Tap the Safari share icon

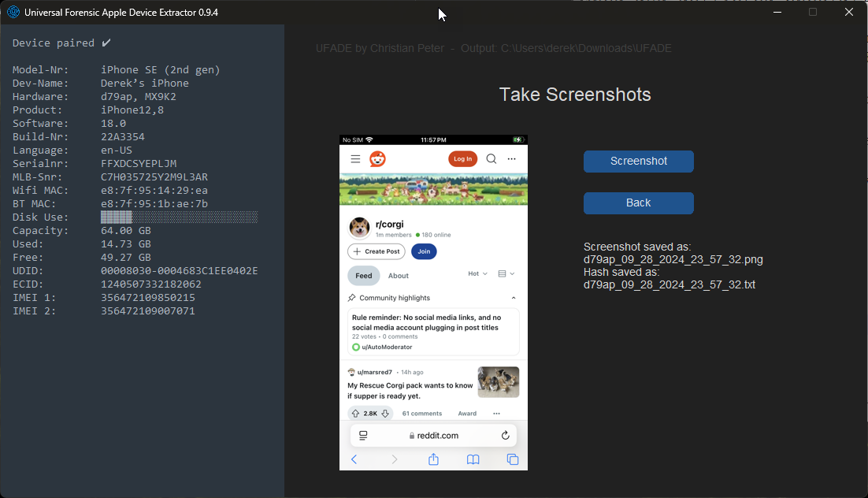tap(433, 459)
